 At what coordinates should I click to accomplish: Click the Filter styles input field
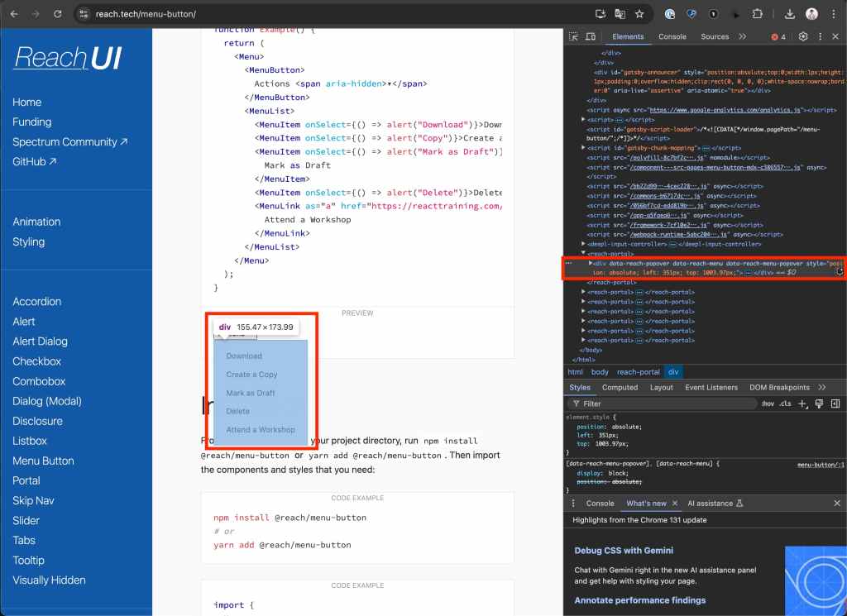click(x=662, y=404)
